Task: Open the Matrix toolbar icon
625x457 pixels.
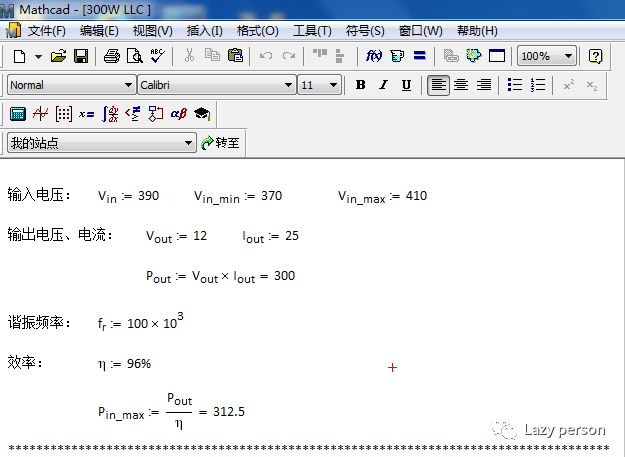Action: coord(64,114)
